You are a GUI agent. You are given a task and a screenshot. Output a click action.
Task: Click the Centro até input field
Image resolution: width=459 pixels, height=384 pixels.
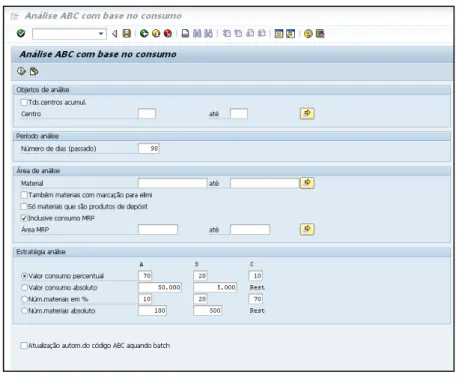(x=239, y=114)
